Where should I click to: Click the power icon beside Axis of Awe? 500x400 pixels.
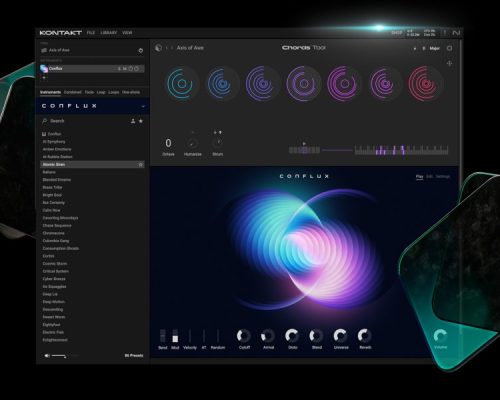point(141,50)
